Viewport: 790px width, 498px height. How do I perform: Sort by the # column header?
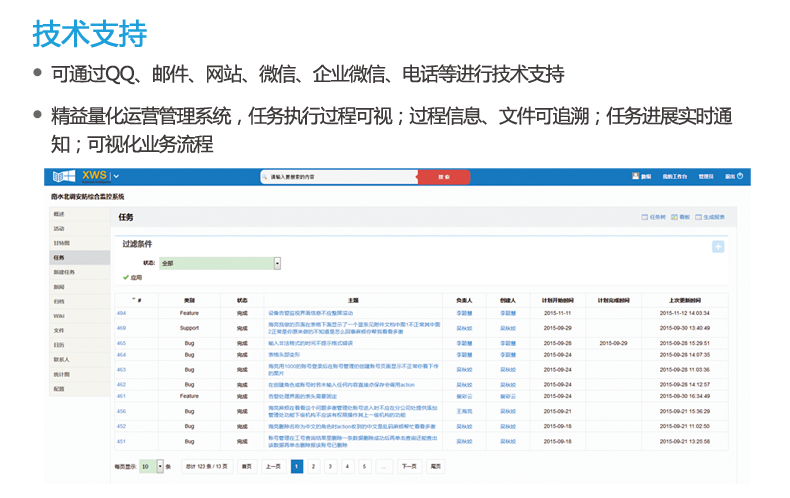pos(138,299)
